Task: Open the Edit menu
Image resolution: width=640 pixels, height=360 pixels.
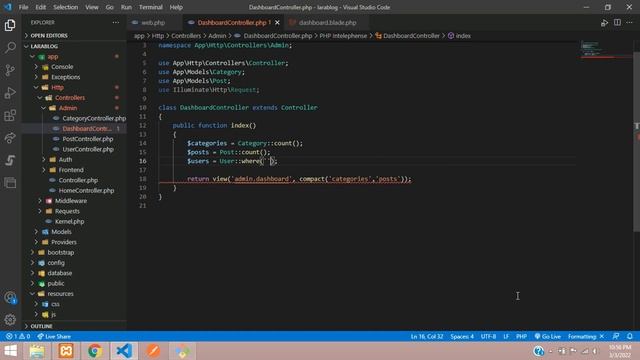Action: click(40, 7)
